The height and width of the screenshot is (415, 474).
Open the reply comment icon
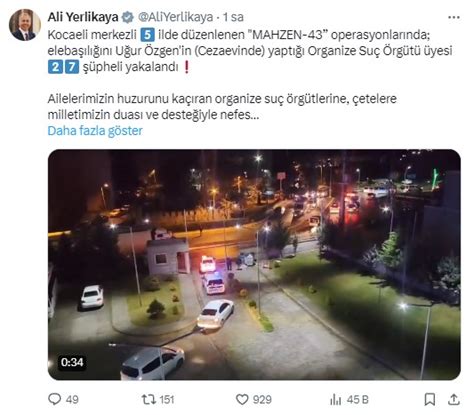pyautogui.click(x=55, y=399)
